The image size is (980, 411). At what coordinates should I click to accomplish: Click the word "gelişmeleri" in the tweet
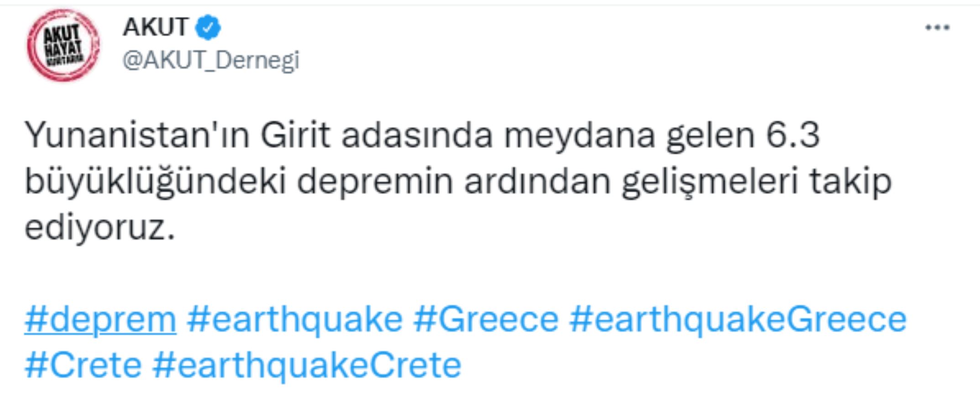(710, 182)
